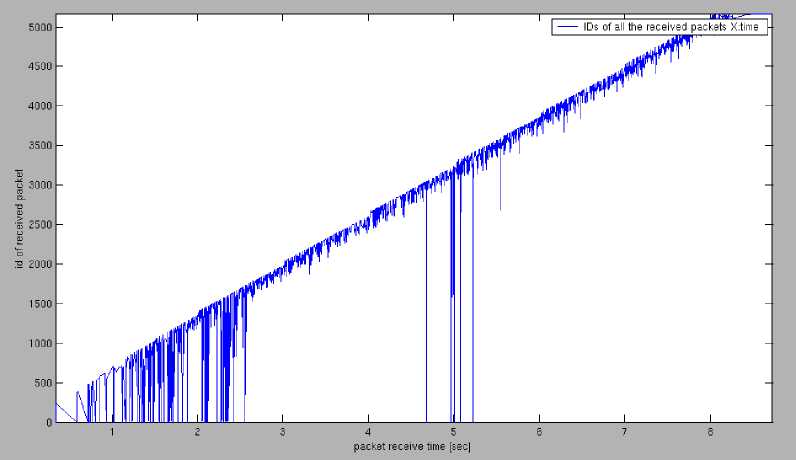Click y-axis tick label 2000
This screenshot has height=460, width=796.
40,265
